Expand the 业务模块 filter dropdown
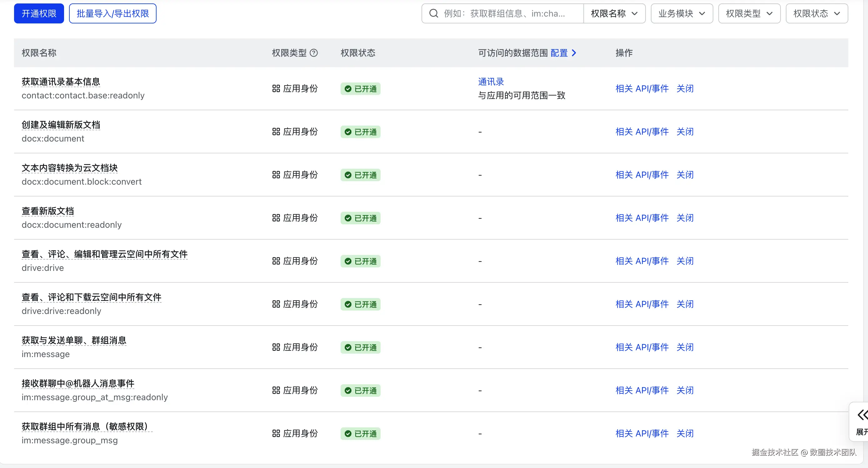Image resolution: width=868 pixels, height=468 pixels. point(681,13)
